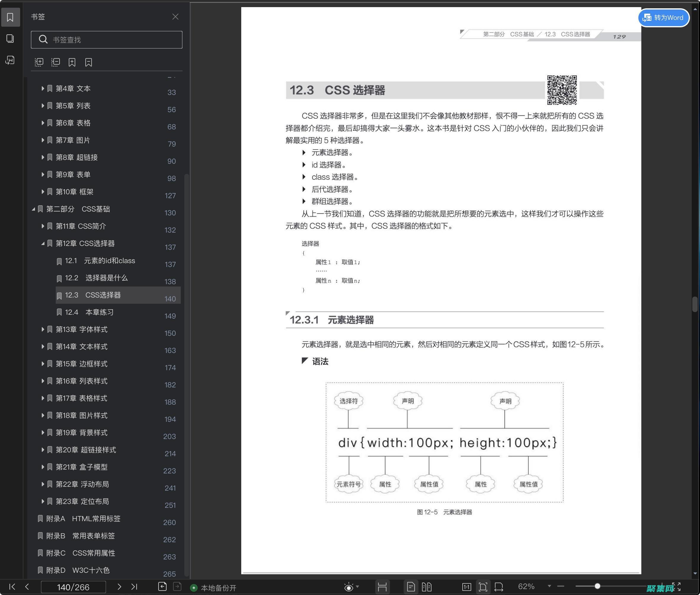The image size is (700, 595).
Task: Set zoom to actual size 1:1
Action: tap(467, 587)
